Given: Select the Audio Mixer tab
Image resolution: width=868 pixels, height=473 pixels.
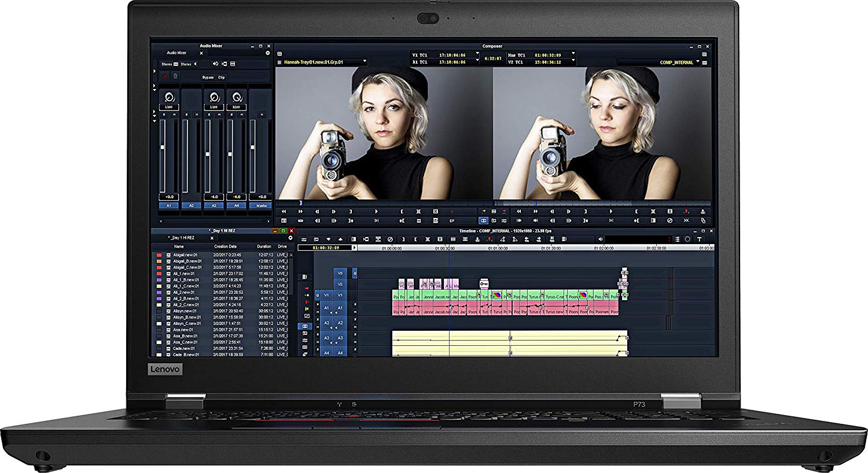Looking at the screenshot, I should tap(176, 53).
